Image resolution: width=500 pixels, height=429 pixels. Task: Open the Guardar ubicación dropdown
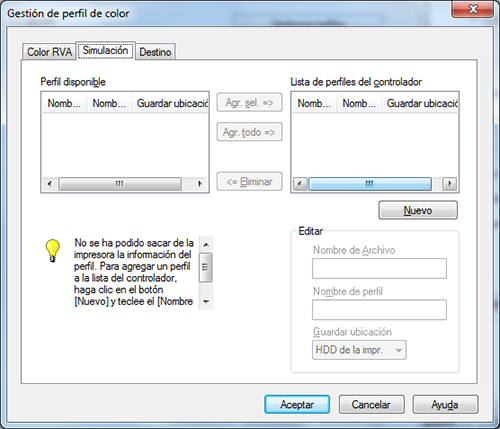(x=359, y=350)
